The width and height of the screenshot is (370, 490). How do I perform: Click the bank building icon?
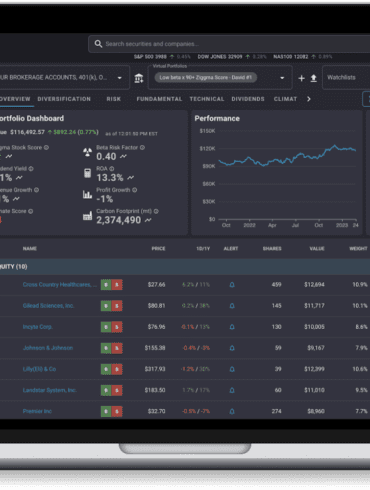point(139,78)
